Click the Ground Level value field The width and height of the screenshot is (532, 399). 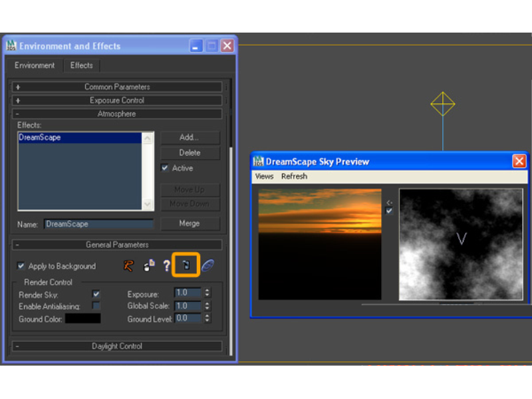(188, 318)
